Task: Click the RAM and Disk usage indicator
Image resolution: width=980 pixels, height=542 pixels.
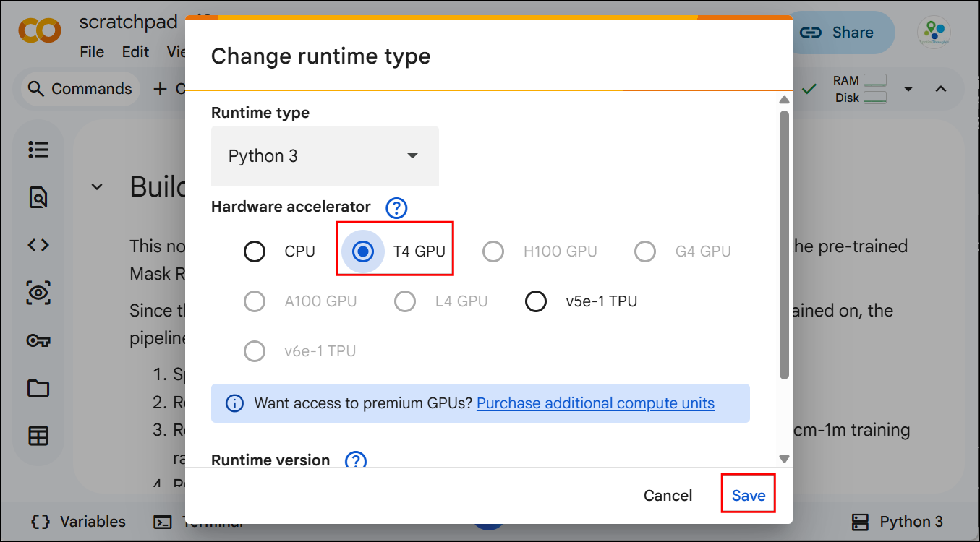Action: click(860, 89)
